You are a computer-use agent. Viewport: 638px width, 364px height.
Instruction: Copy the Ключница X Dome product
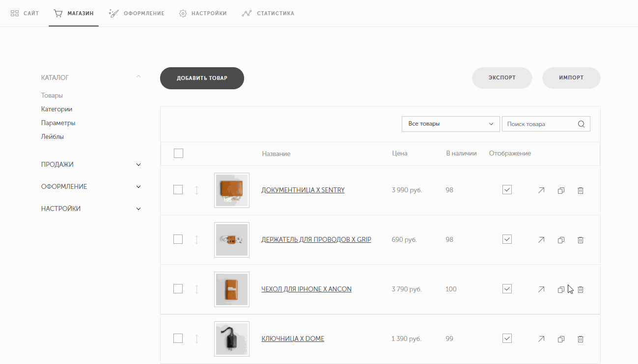[561, 339]
